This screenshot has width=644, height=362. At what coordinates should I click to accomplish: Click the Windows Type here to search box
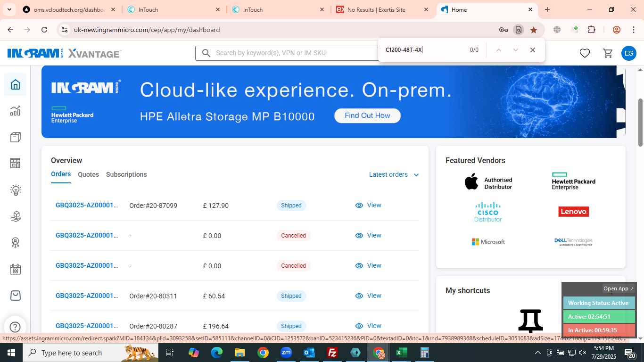pyautogui.click(x=91, y=353)
